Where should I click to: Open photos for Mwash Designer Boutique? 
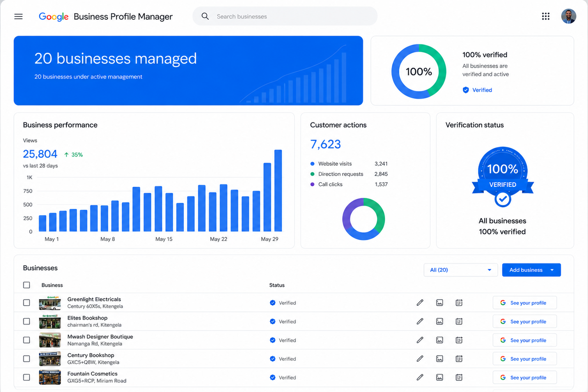(x=440, y=340)
